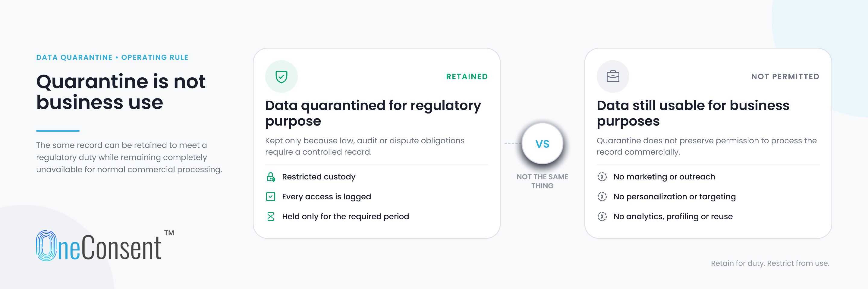Viewport: 868px width, 289px height.
Task: Click the hourglass icon beside Held only
Action: (x=271, y=216)
